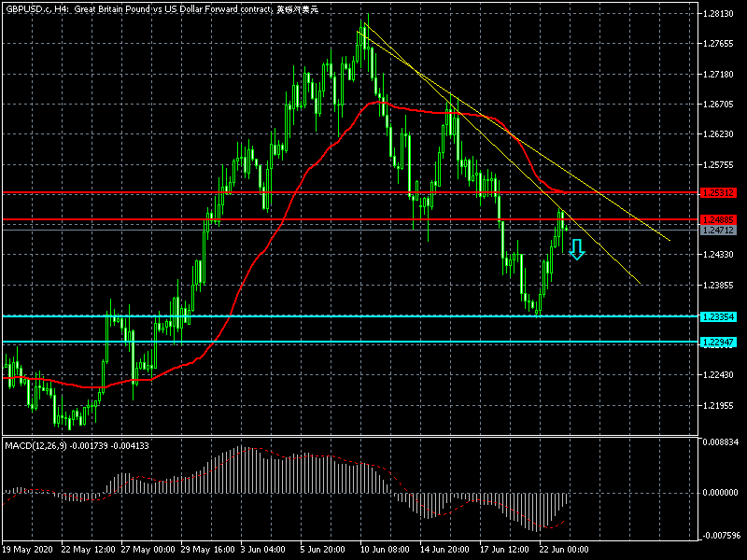Click the 1.28130 price axis value
747x560 pixels.
pyautogui.click(x=718, y=14)
